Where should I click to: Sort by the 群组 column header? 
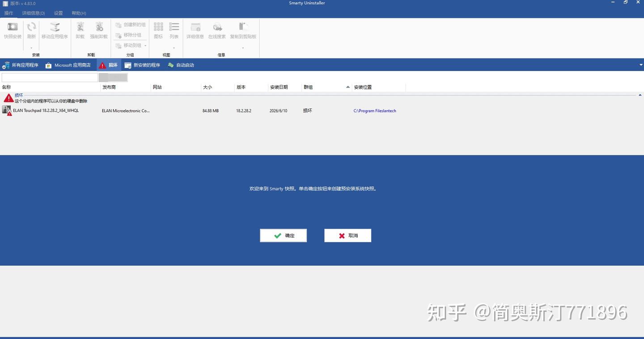tap(327, 87)
